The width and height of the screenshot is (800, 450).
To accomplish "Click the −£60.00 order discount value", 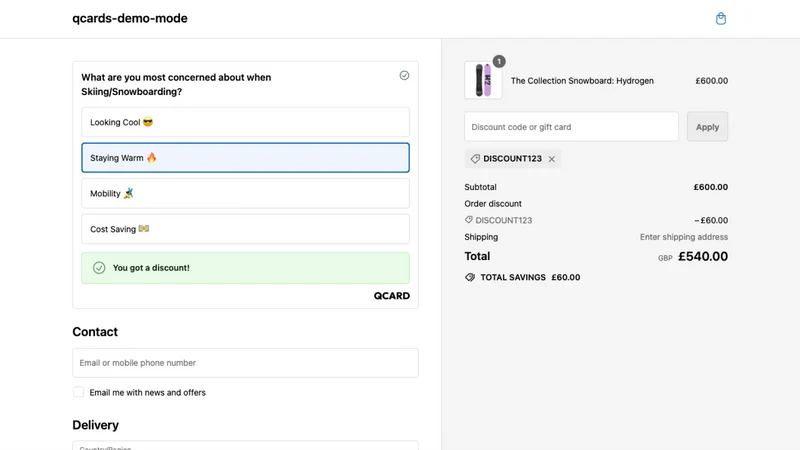I will click(x=711, y=220).
